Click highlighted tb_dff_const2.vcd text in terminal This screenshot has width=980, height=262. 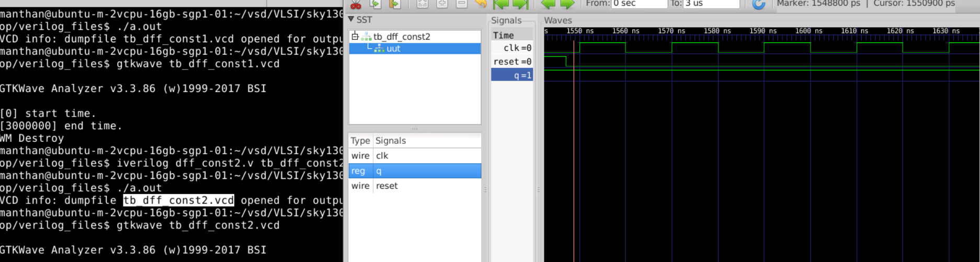[x=178, y=200]
